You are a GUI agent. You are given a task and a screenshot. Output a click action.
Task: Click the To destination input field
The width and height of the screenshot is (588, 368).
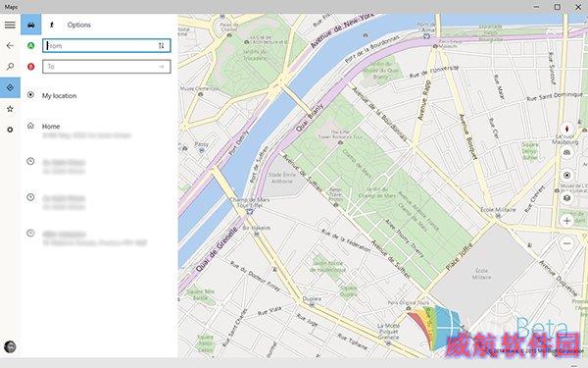(x=107, y=67)
